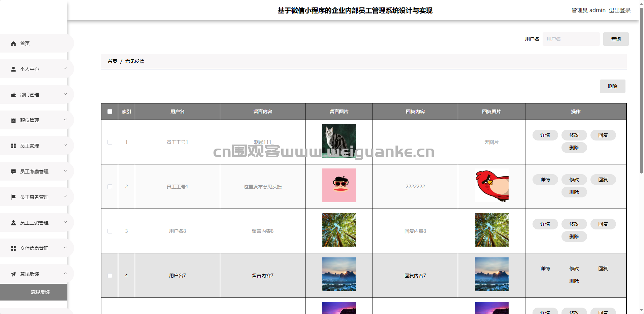Screen dimensions: 644x314
Task: Open the forest 留言图片 thumbnail in row 3
Action: 339,230
